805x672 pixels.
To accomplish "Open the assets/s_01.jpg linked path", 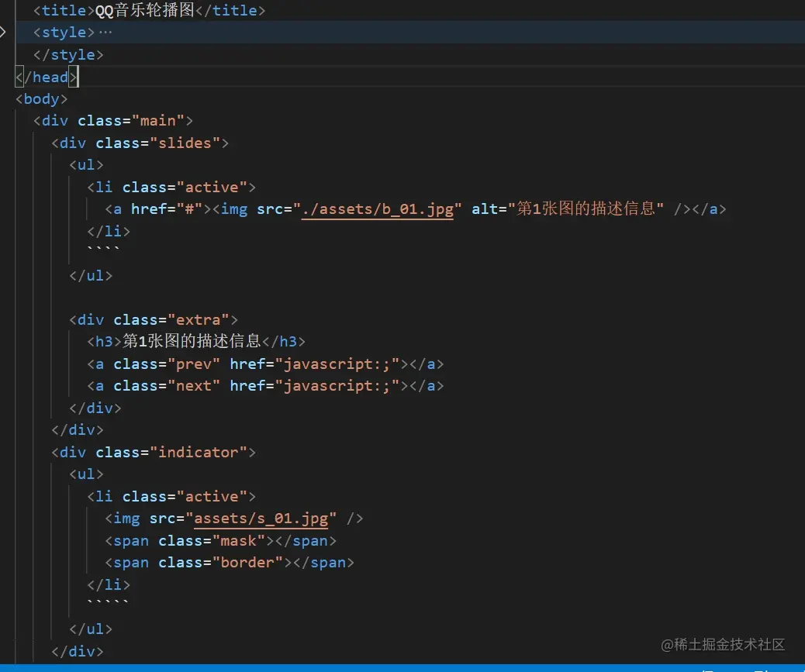I will pyautogui.click(x=261, y=518).
